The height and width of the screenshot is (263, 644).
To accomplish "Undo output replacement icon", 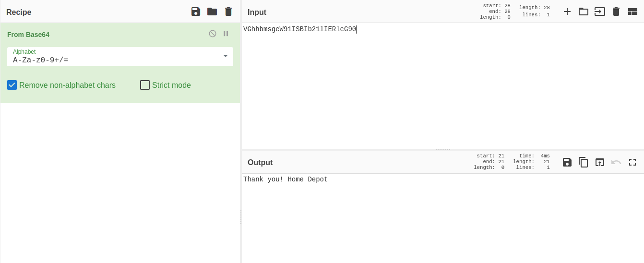I will click(x=616, y=162).
